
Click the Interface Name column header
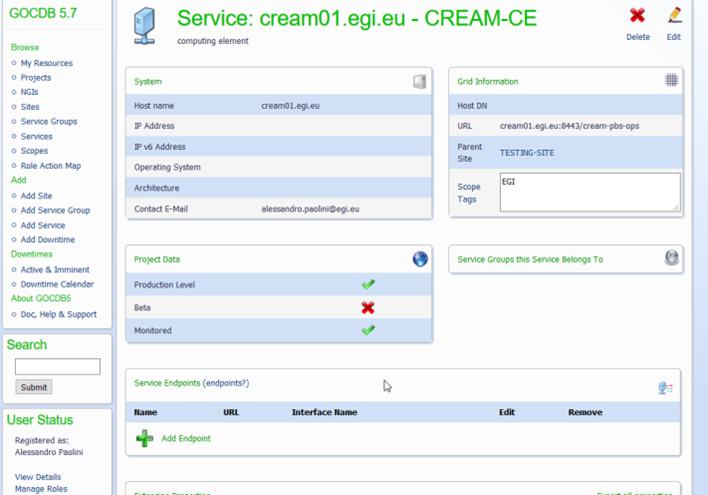coord(324,412)
